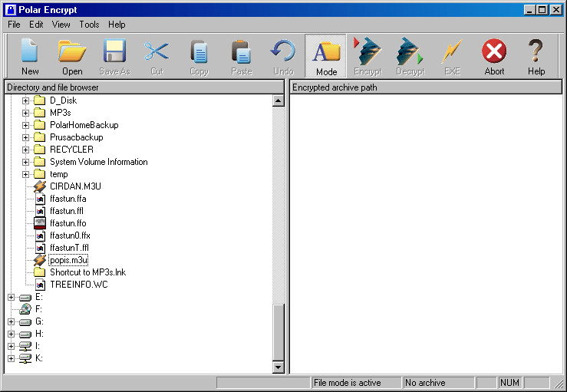Select the H: drive icon

25,334
